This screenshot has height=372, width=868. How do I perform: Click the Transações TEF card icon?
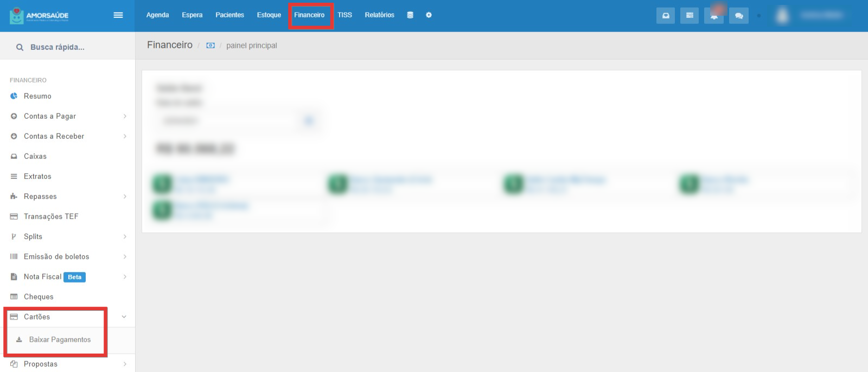[x=14, y=216]
